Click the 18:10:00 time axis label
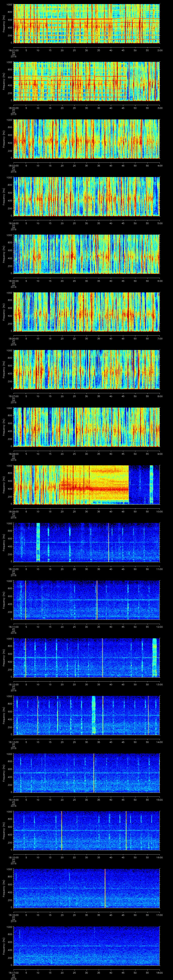This screenshot has width=173, height=980. pyautogui.click(x=14, y=569)
